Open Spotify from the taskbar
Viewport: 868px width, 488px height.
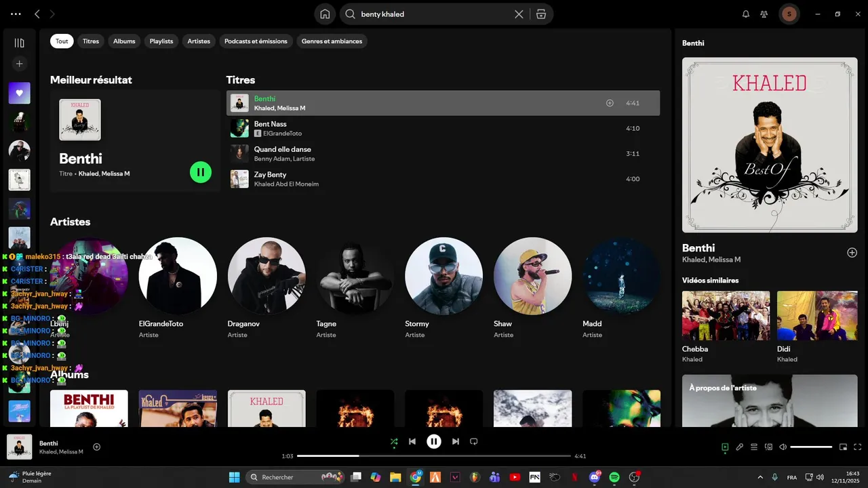coord(614,477)
